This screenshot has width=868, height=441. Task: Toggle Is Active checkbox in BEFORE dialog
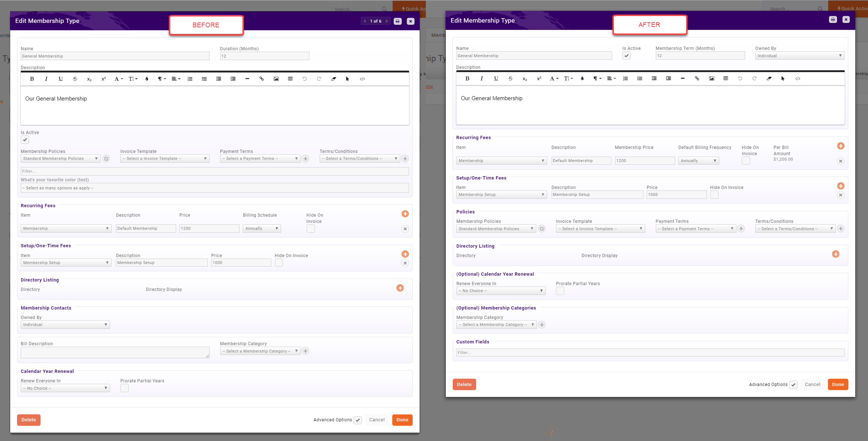(x=25, y=140)
